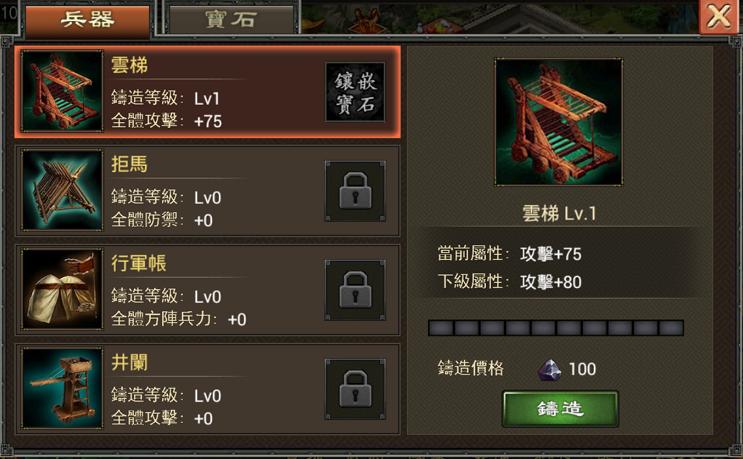Click the lock icon for 行軍帳
Viewport: 743px width, 459px height.
click(355, 290)
